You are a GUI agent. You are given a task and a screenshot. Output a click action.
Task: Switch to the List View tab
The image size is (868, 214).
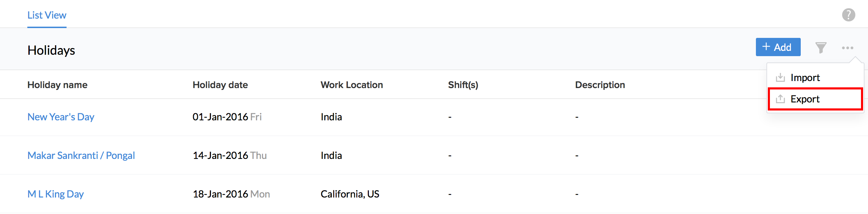tap(47, 15)
